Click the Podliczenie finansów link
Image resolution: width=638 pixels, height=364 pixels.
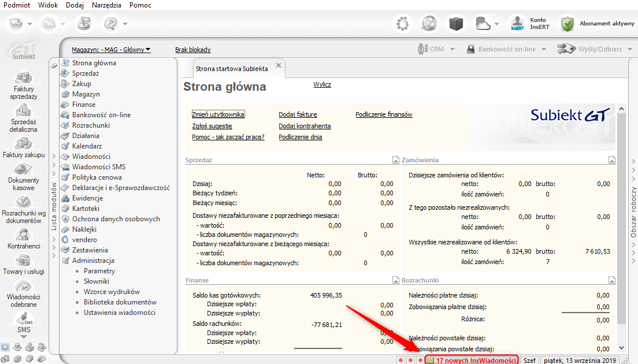tap(384, 114)
